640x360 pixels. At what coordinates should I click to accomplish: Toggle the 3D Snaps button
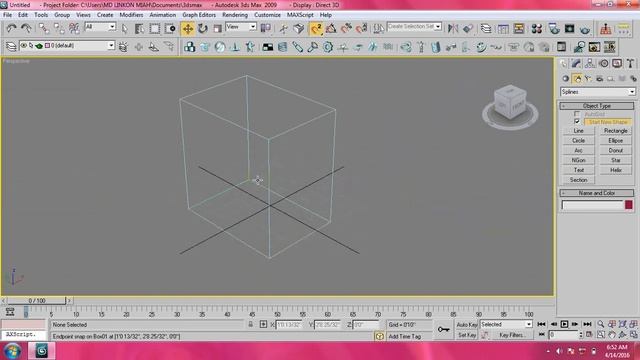point(316,29)
